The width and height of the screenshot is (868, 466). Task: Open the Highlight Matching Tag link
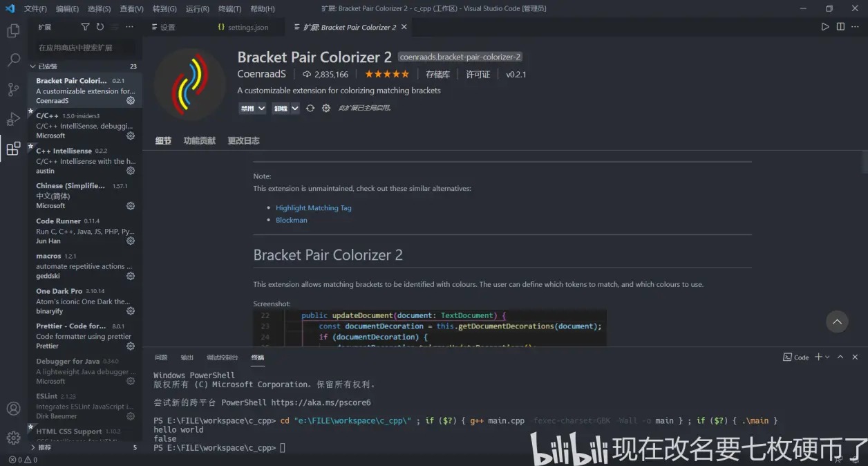click(314, 208)
